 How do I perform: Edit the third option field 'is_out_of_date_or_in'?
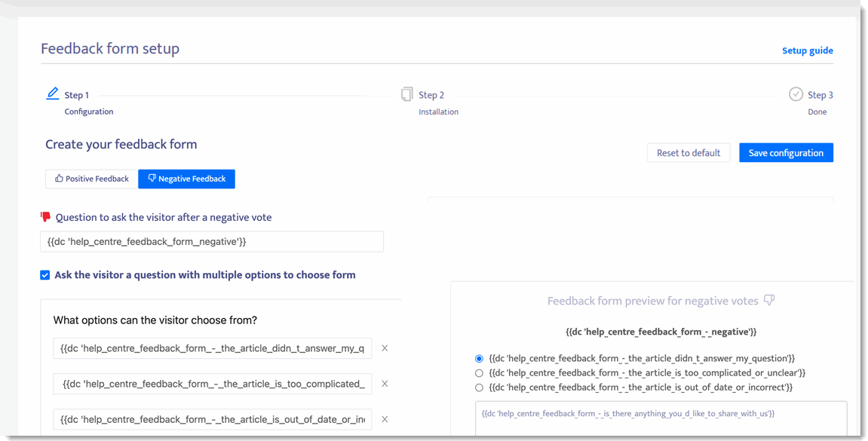(213, 419)
